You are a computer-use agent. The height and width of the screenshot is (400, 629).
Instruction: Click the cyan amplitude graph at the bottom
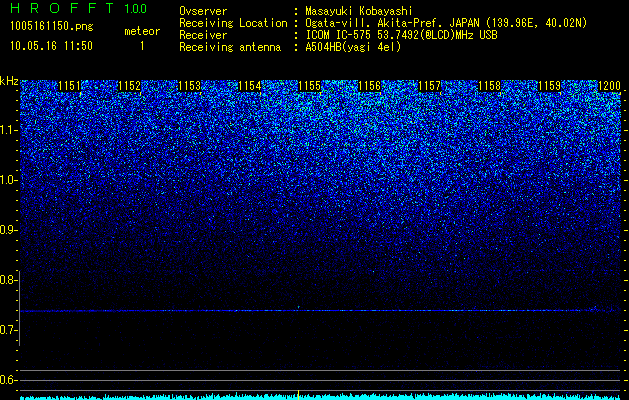tap(320, 396)
